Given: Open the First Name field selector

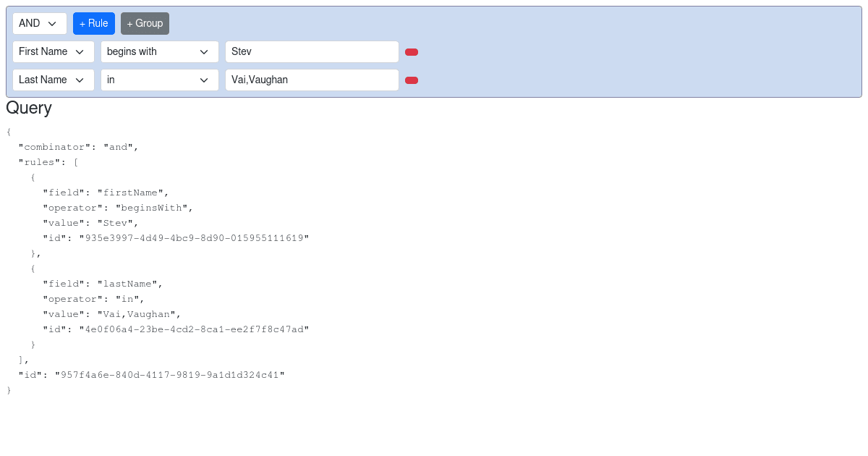Looking at the screenshot, I should 54,51.
